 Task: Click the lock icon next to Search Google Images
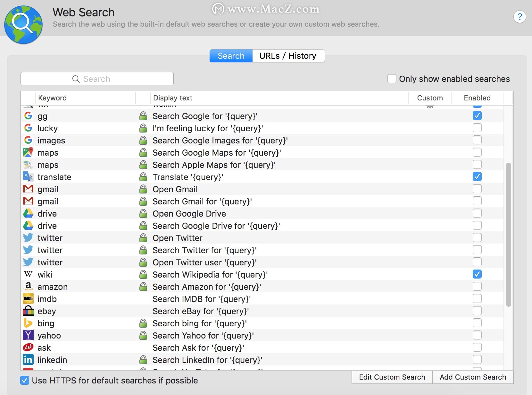click(x=143, y=140)
